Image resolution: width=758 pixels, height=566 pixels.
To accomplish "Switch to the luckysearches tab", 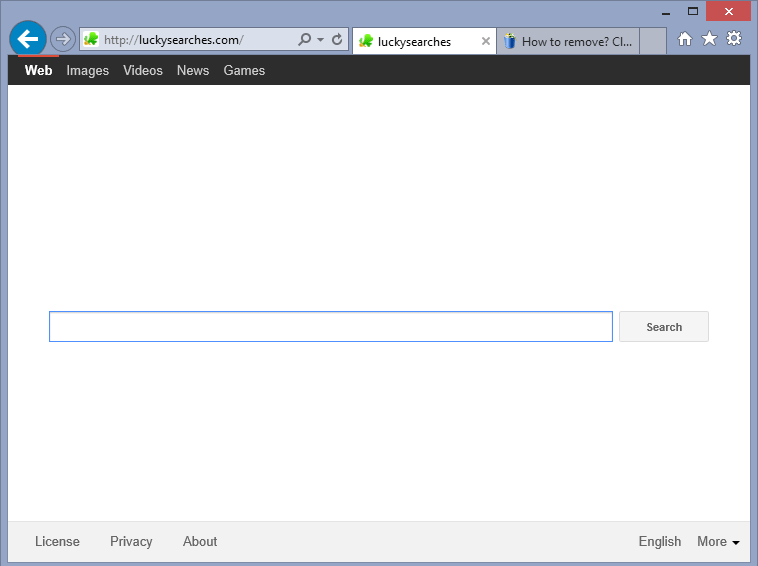I will click(424, 42).
